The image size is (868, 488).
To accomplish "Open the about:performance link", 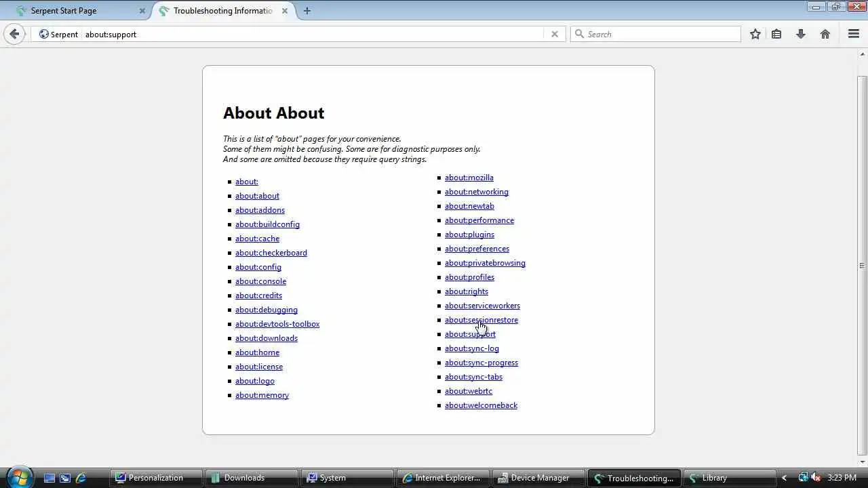I will tap(479, 220).
